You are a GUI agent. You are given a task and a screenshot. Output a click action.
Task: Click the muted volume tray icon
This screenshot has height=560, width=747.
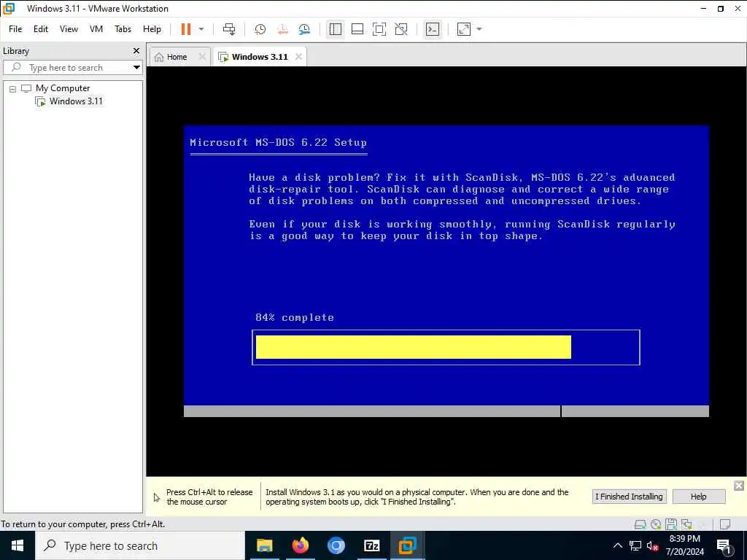[x=652, y=545]
